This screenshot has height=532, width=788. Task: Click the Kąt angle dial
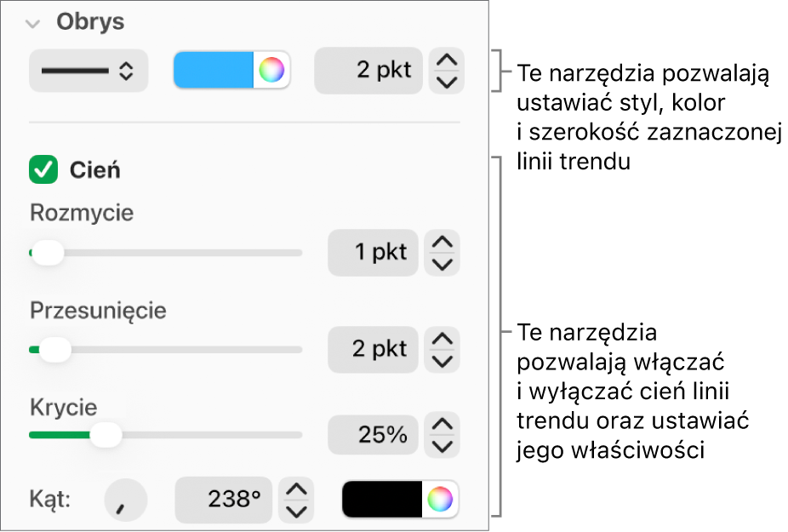coord(126,500)
